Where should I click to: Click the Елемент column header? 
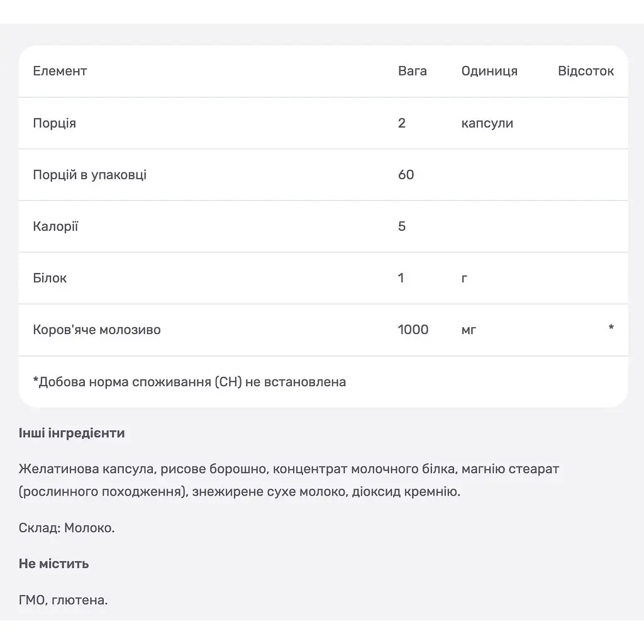tap(60, 71)
